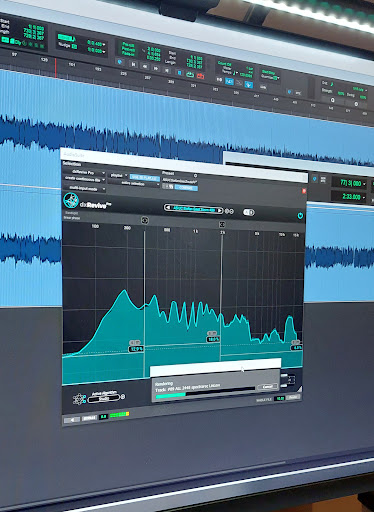Screen dimensions: 374x512
Task: Toggle the Post-roll setting in transport
Action: (128, 49)
